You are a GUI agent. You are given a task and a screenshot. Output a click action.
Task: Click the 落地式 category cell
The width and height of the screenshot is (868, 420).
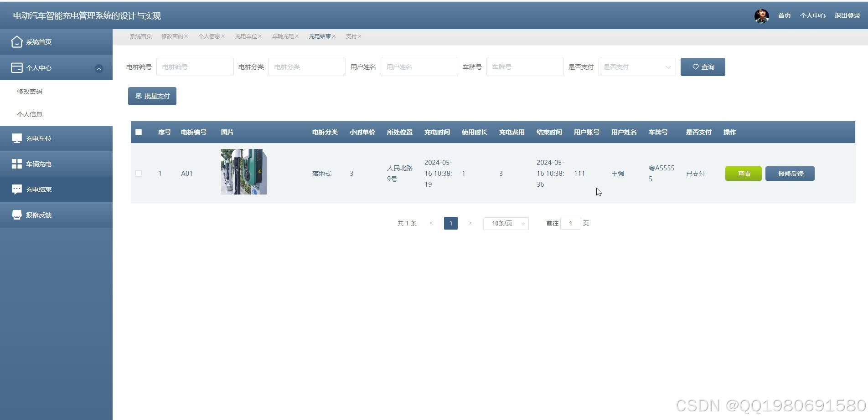322,174
